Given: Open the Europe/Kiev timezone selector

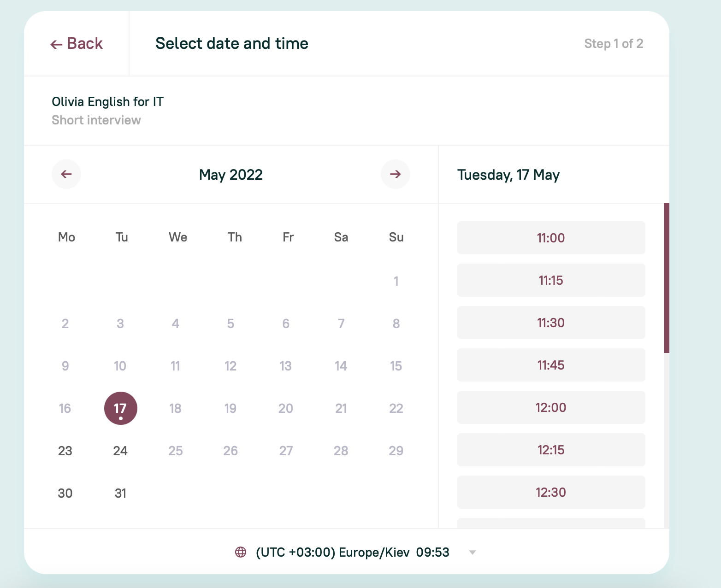Looking at the screenshot, I should point(352,552).
